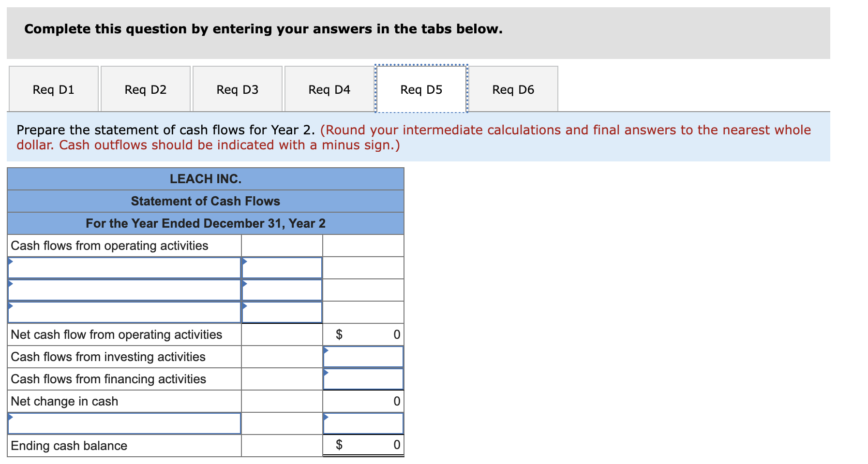Open the first operating activities label dropdown
The image size is (868, 464).
click(x=124, y=267)
